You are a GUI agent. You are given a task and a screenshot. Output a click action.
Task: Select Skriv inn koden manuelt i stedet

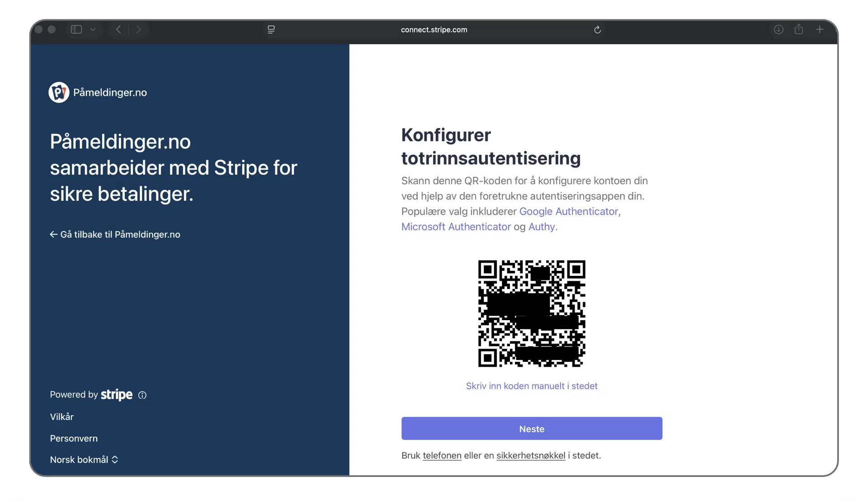[532, 386]
